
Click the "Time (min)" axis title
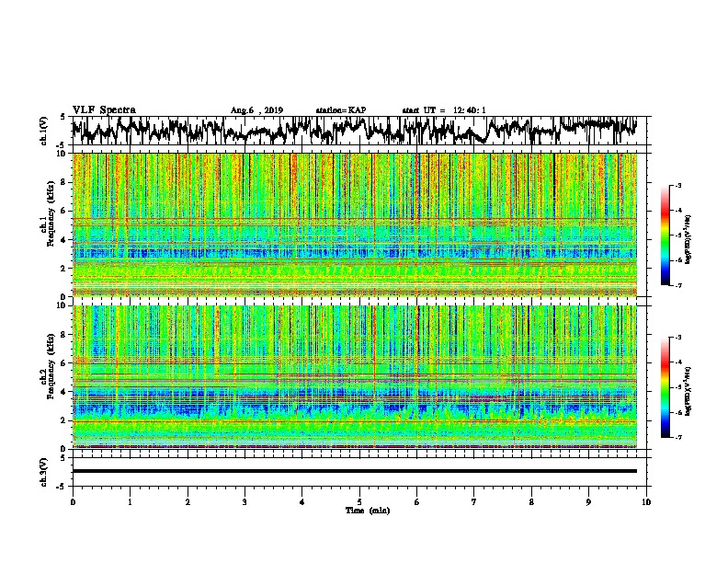368,511
